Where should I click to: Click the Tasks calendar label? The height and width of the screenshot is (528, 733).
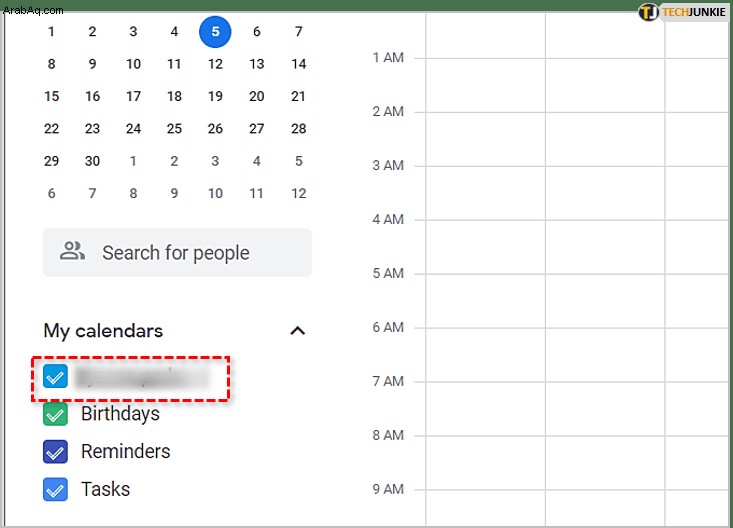tap(106, 489)
